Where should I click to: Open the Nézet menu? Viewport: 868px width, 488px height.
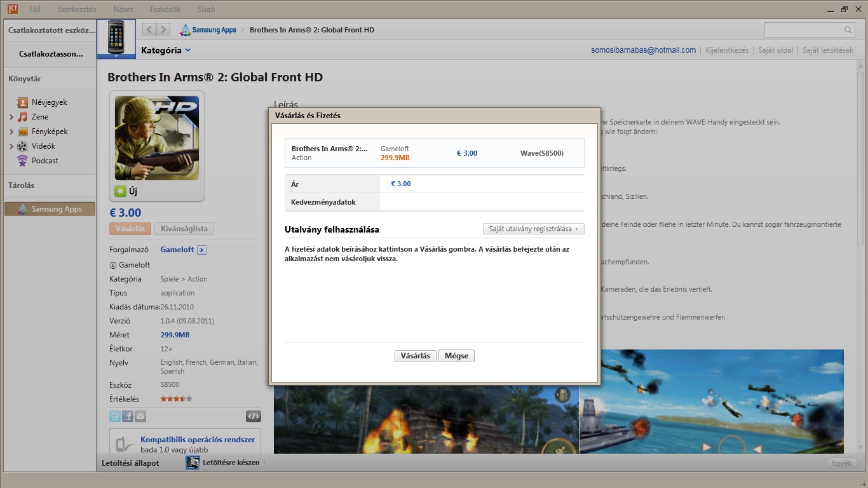[123, 10]
